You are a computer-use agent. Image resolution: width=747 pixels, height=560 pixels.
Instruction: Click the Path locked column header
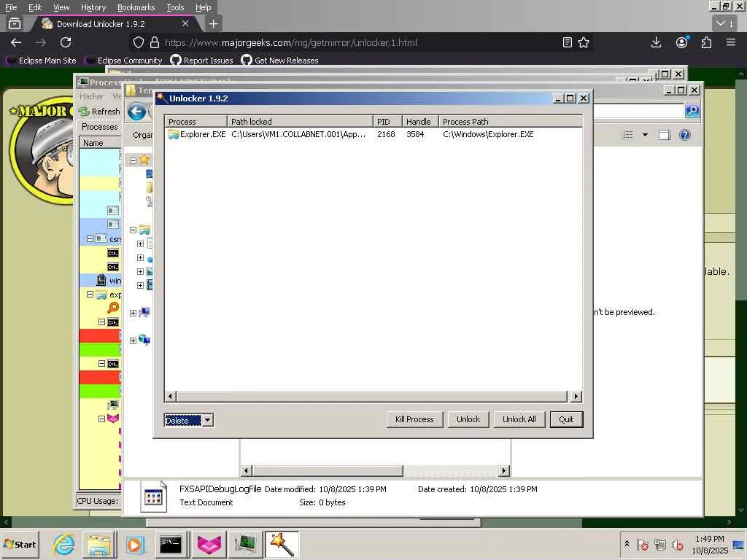click(300, 122)
